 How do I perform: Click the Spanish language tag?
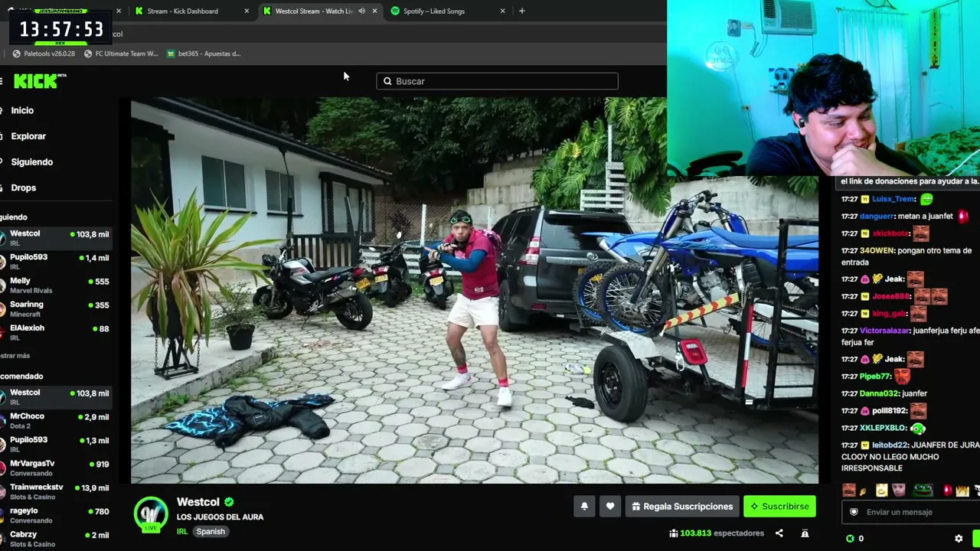(211, 531)
